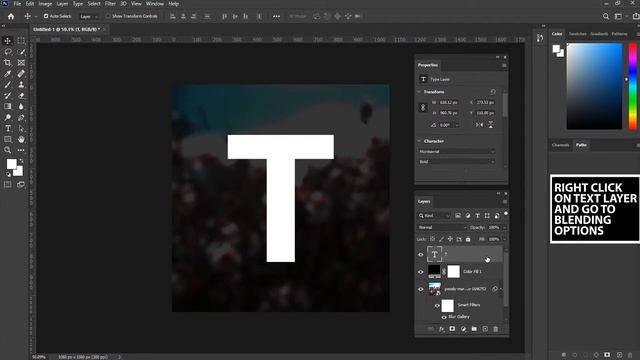Add a layer mask icon in Layers panel
The image size is (640, 360).
[x=452, y=329]
